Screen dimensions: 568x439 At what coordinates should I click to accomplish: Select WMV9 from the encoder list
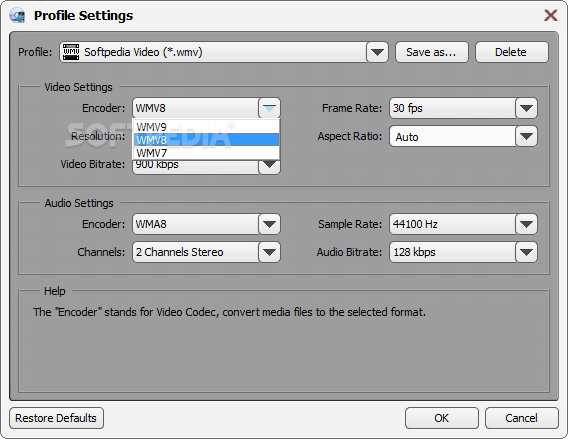coord(206,127)
